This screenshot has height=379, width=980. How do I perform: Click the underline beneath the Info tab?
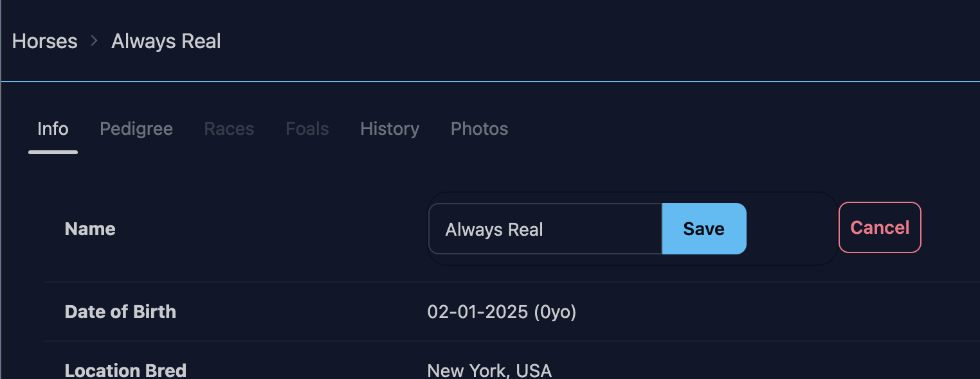(53, 152)
